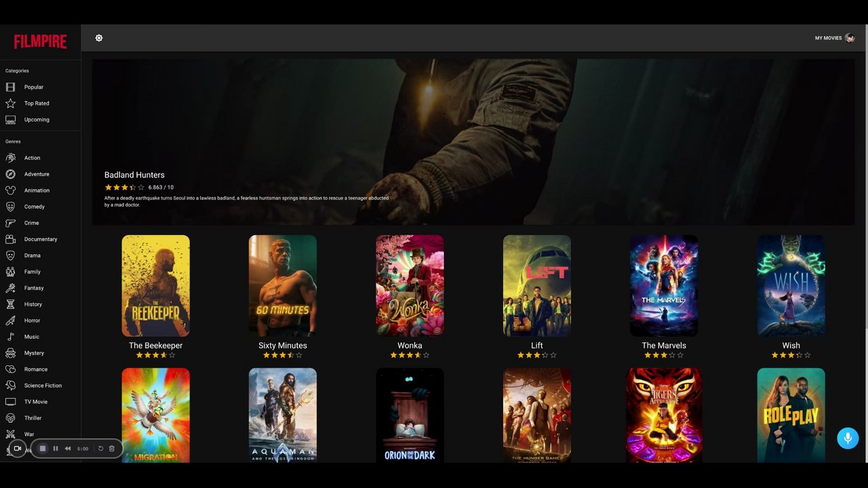Pause the screen recording
868x488 pixels.
(x=56, y=449)
